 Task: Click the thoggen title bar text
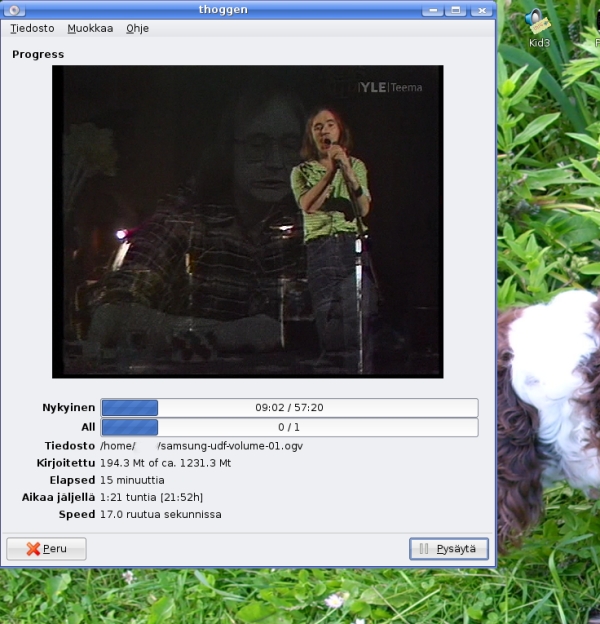pos(223,10)
